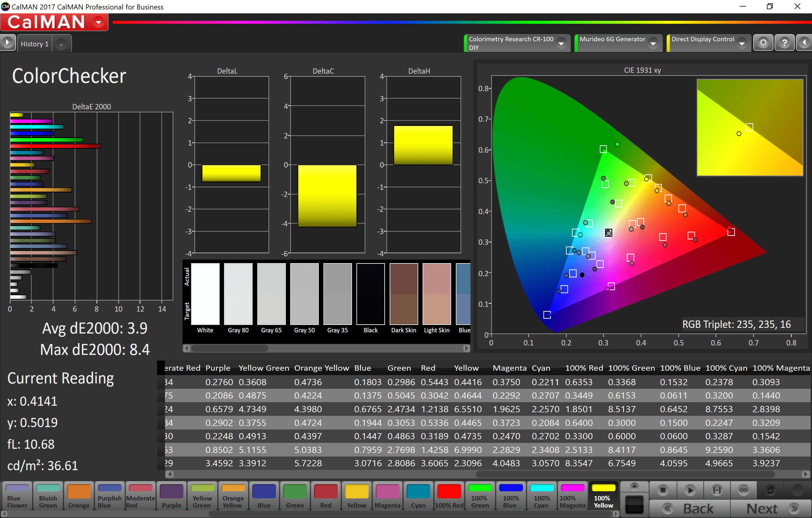Click the Purple column header in table
The height and width of the screenshot is (518, 812).
(218, 368)
